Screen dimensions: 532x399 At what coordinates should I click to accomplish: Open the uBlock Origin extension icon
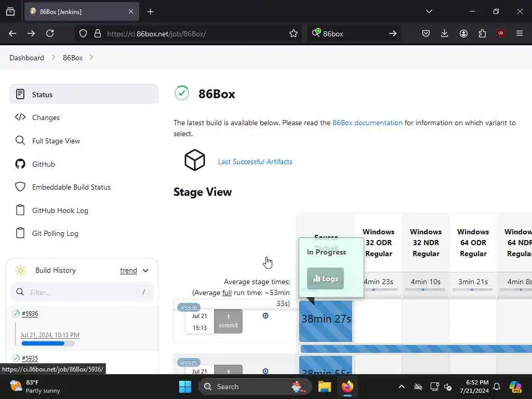[x=501, y=33]
